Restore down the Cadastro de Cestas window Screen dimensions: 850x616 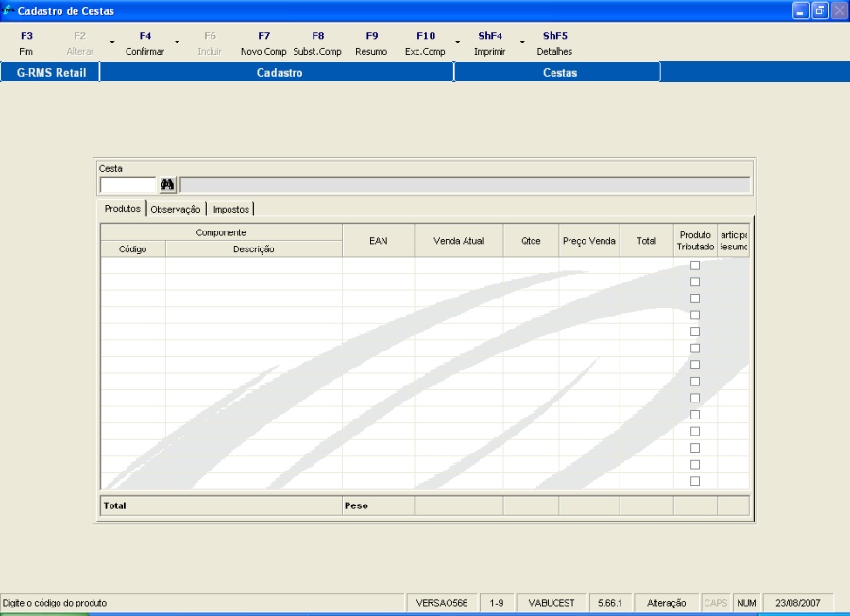click(820, 10)
